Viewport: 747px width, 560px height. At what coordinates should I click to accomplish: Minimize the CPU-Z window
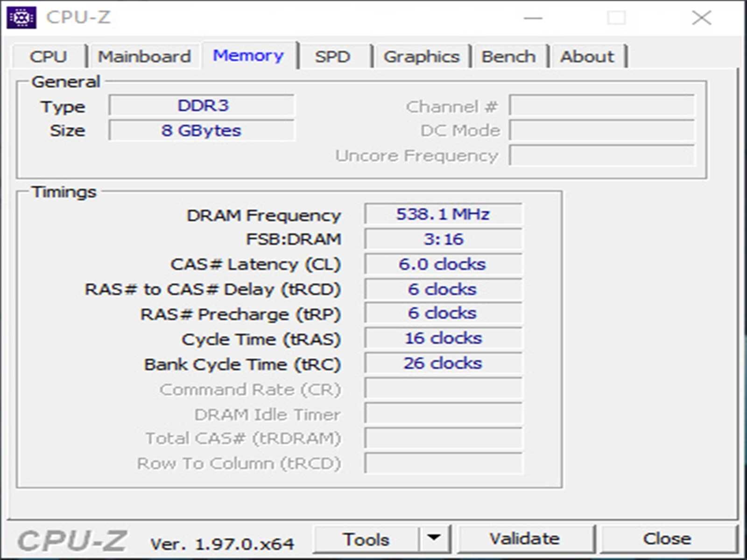click(533, 18)
